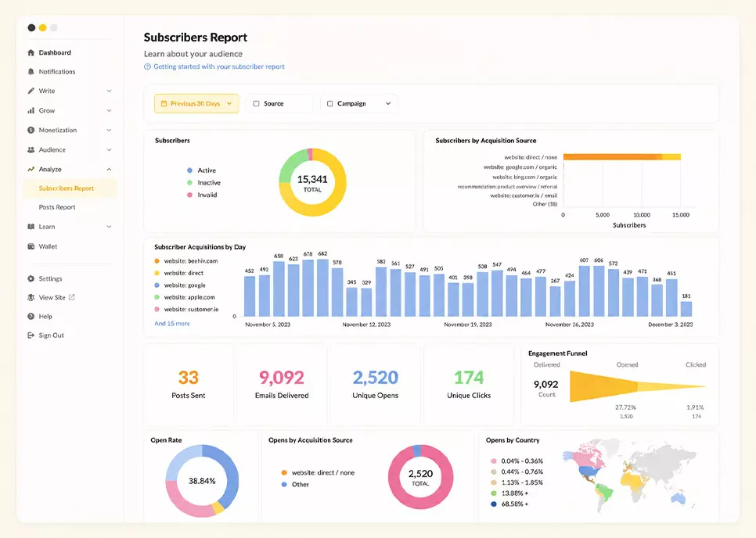Click the Settings gear icon
This screenshot has width=756, height=538.
click(x=31, y=278)
